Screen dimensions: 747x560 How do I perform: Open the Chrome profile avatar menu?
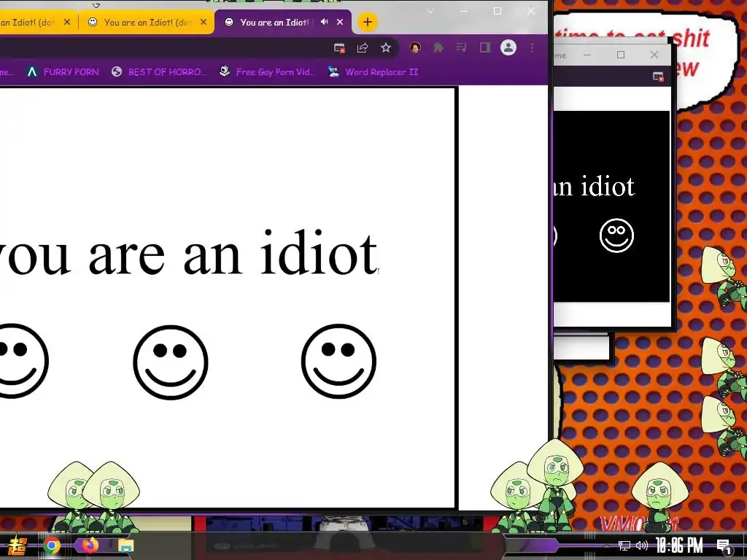point(508,47)
